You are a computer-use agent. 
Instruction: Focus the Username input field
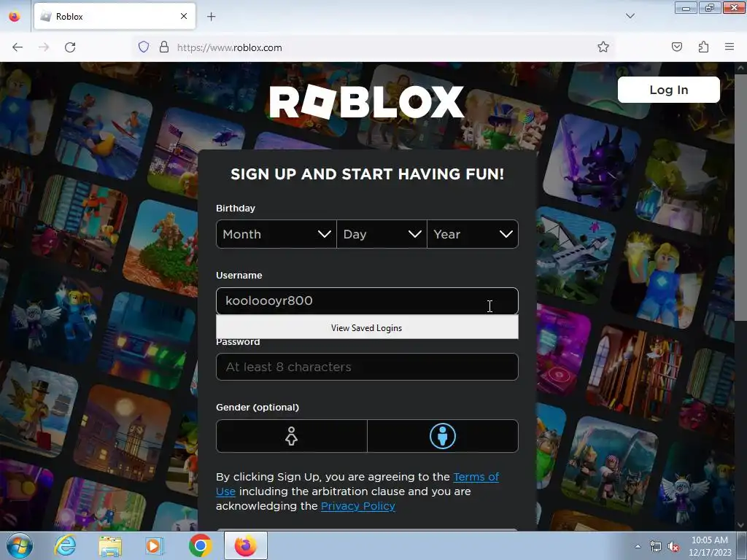[367, 301]
